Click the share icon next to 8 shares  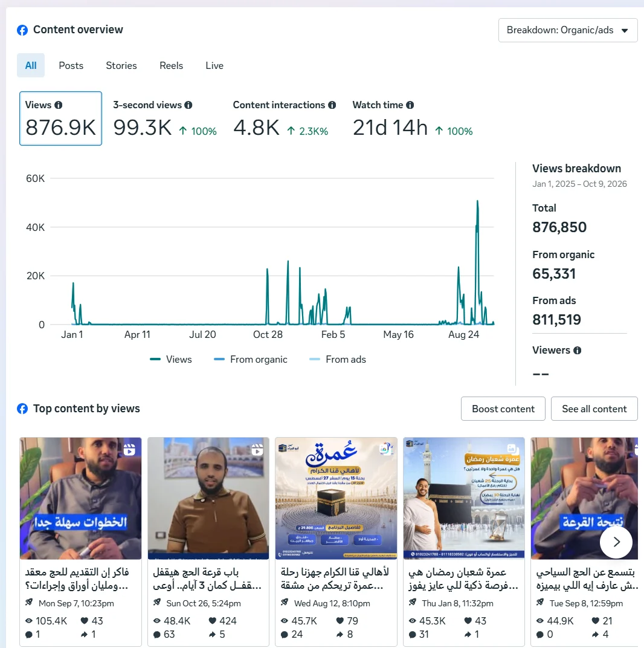click(340, 634)
